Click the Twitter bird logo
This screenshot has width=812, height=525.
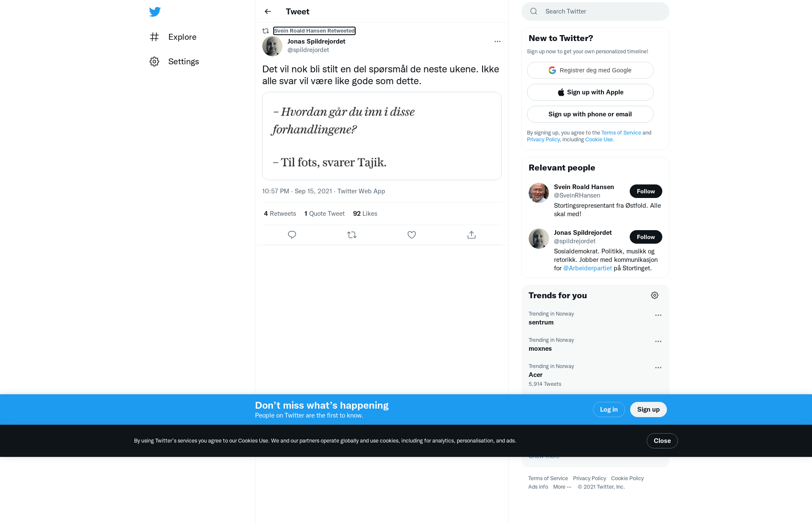pyautogui.click(x=155, y=12)
